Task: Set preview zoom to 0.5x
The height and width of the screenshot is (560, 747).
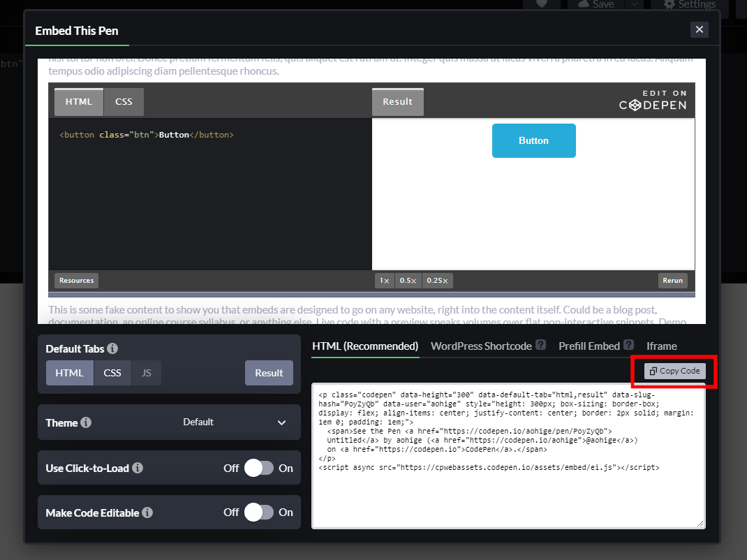Action: click(x=408, y=280)
